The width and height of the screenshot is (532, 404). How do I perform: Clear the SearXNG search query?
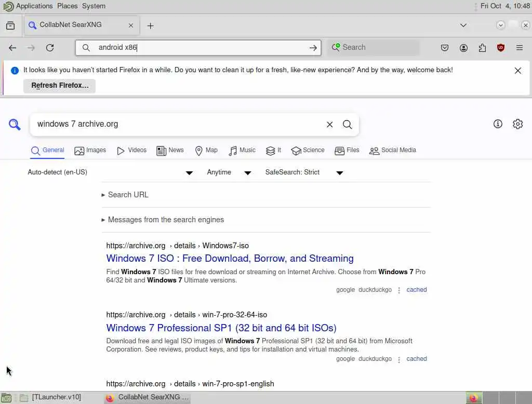329,125
